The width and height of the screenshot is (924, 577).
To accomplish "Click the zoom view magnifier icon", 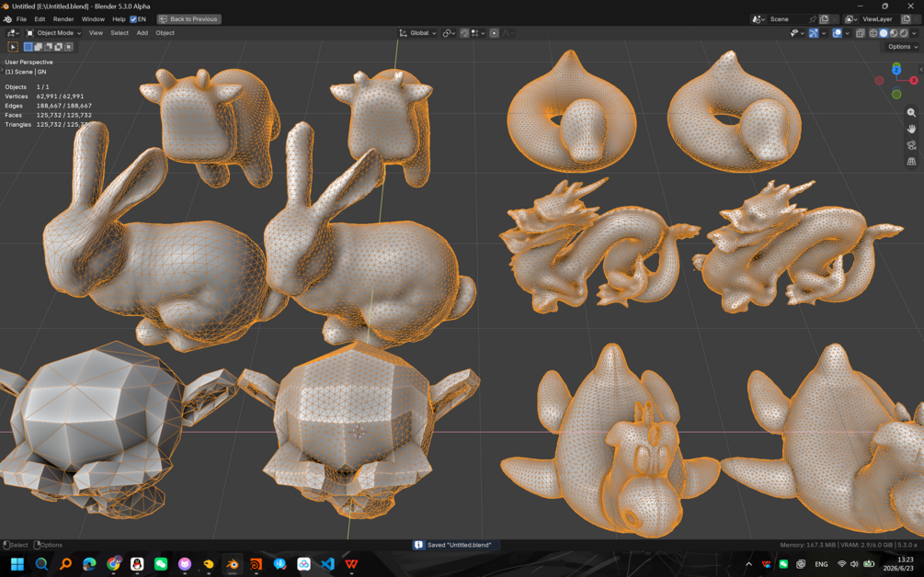I will click(x=911, y=112).
